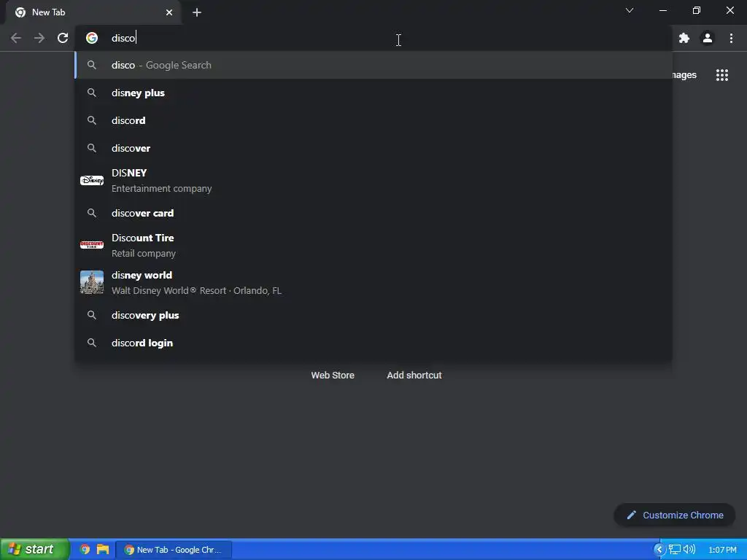
Task: Restore down the Chrome window
Action: pyautogui.click(x=697, y=10)
